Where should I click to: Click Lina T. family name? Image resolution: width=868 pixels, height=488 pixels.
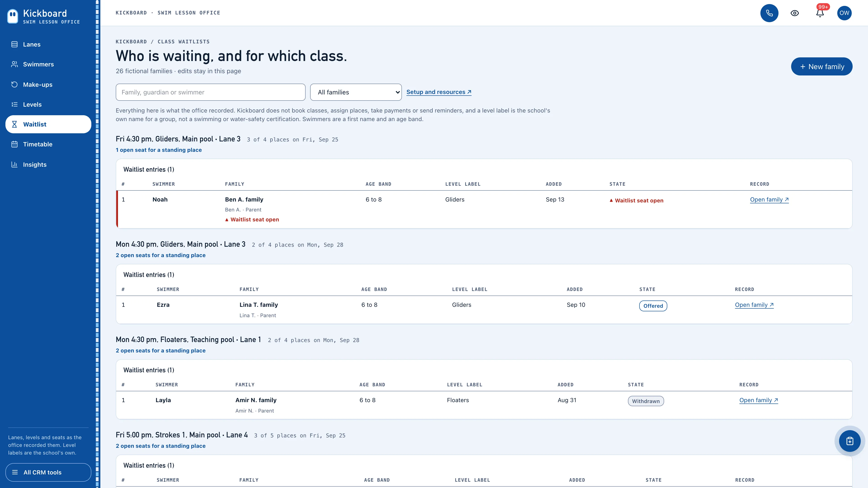pos(258,305)
